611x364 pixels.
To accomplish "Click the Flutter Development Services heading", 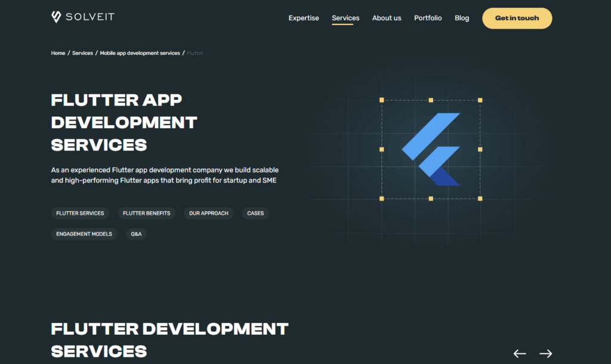I will coord(169,340).
